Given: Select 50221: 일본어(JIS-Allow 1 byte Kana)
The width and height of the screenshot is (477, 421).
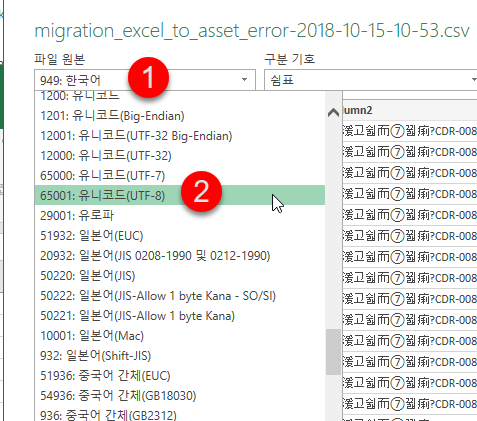Looking at the screenshot, I should click(180, 316).
